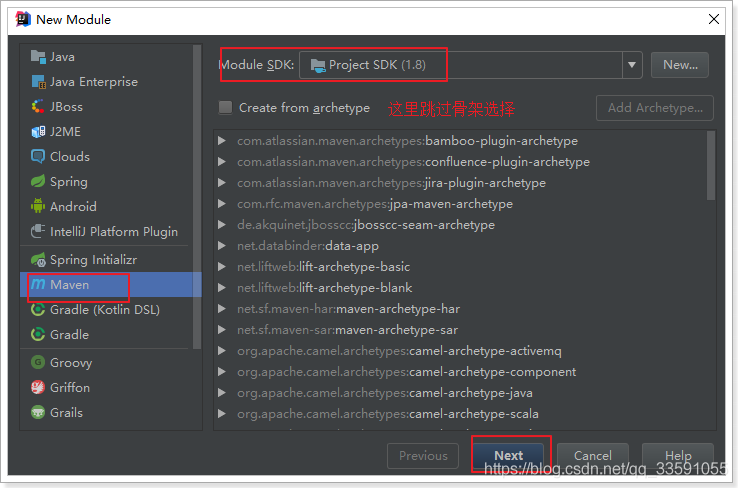
Task: Click the Gradle icon in the list
Action: (38, 334)
